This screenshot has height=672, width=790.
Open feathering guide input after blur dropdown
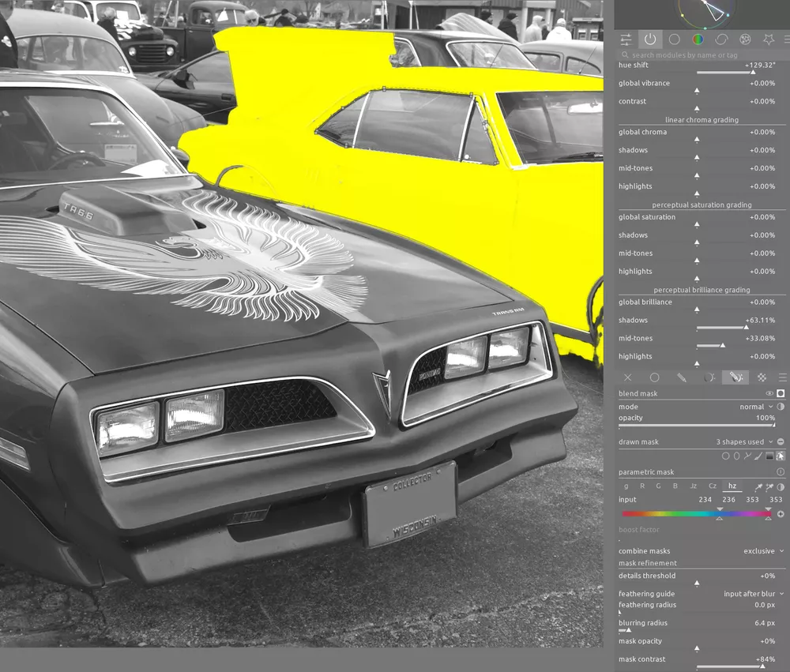coord(754,594)
